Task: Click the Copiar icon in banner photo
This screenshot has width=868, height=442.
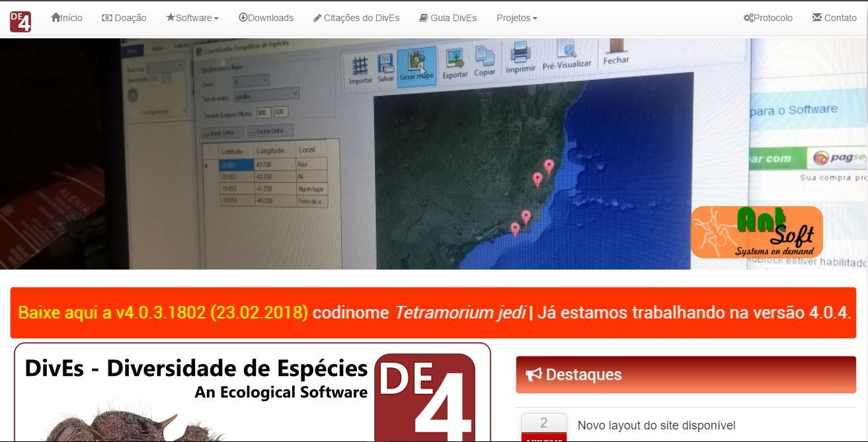Action: pyautogui.click(x=485, y=61)
